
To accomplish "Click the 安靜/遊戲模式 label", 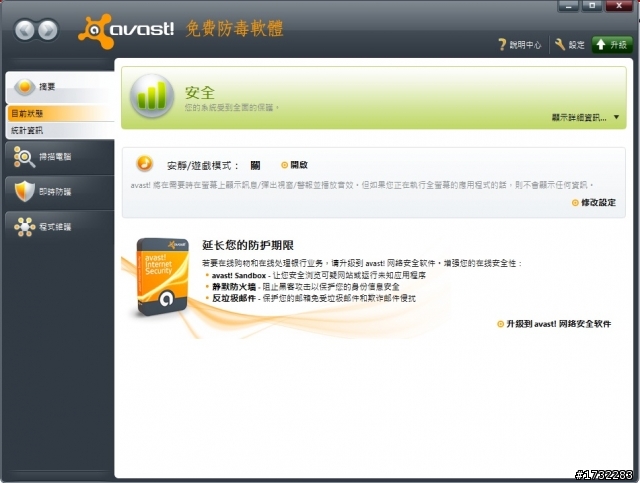I will pos(202,165).
